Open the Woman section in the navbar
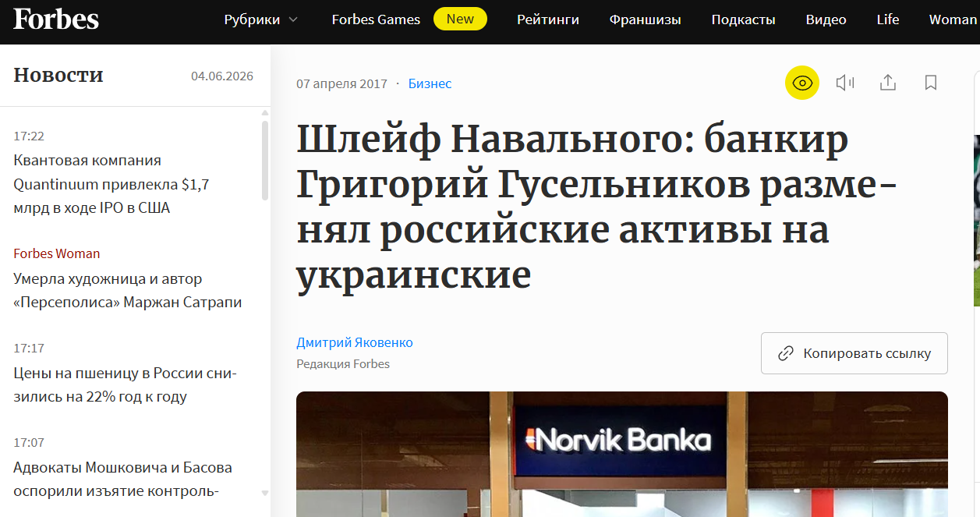The width and height of the screenshot is (980, 517). pos(953,19)
